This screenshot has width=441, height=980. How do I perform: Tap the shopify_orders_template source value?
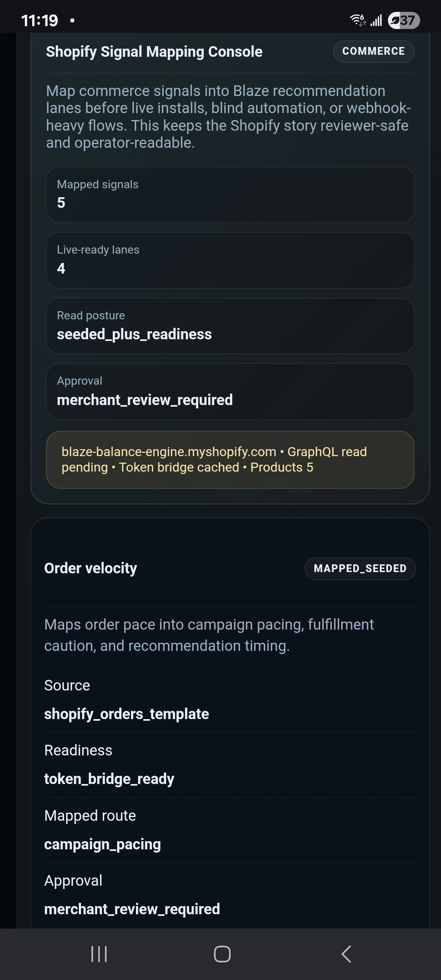click(127, 714)
